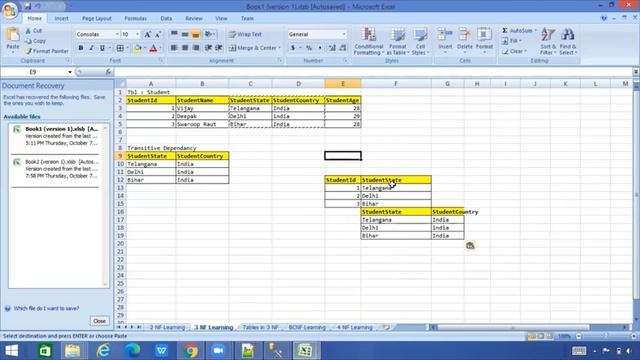Click Increase Decimal icon

tap(332, 48)
